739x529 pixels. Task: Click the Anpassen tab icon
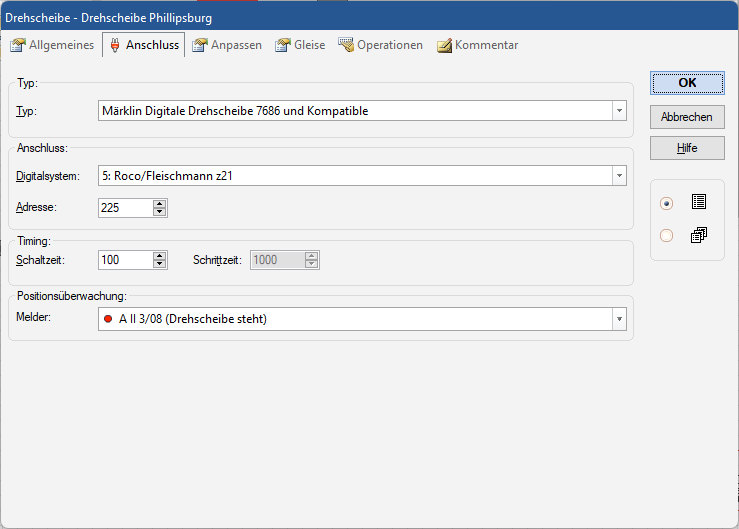[x=200, y=45]
